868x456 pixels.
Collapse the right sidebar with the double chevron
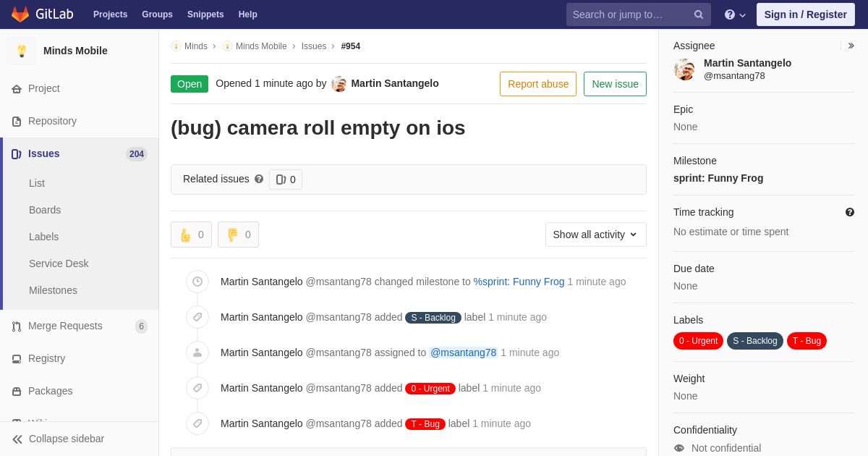(x=851, y=46)
